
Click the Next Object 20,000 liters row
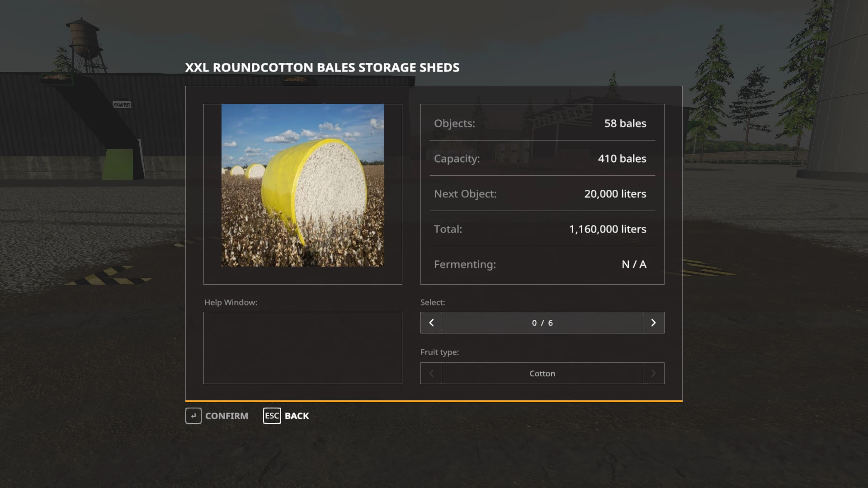(x=542, y=193)
